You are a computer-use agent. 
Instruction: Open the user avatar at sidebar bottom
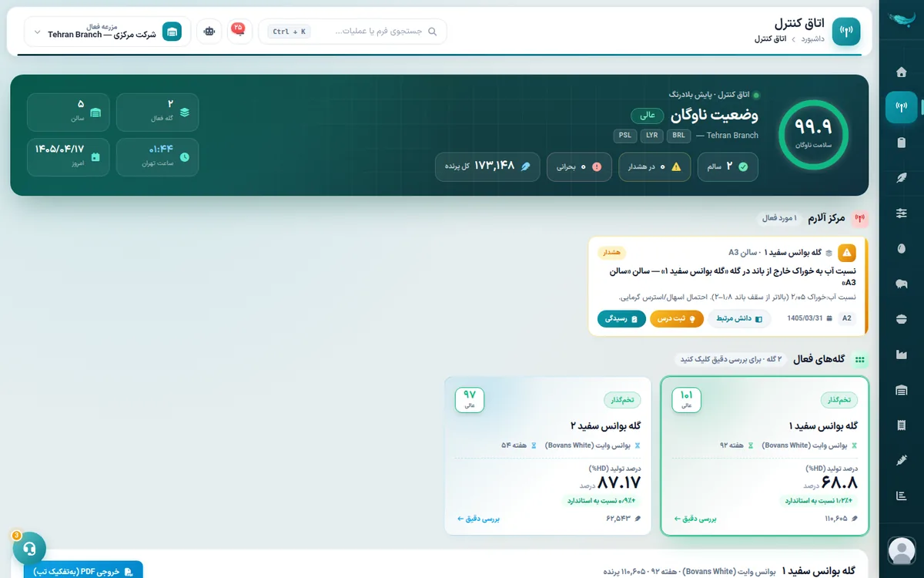coord(902,551)
